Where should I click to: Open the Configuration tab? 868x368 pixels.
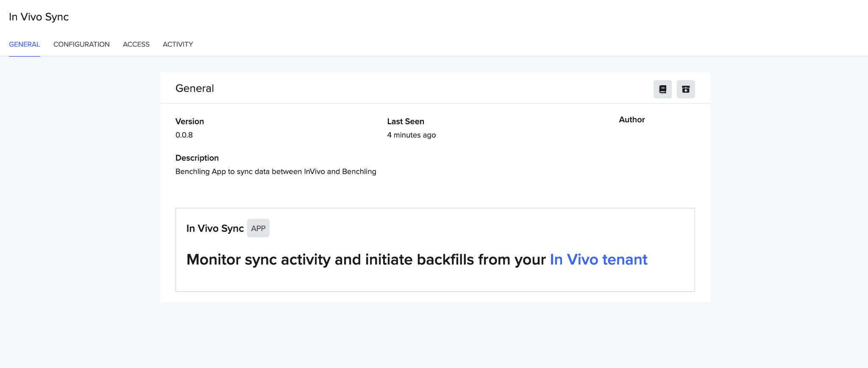tap(81, 44)
